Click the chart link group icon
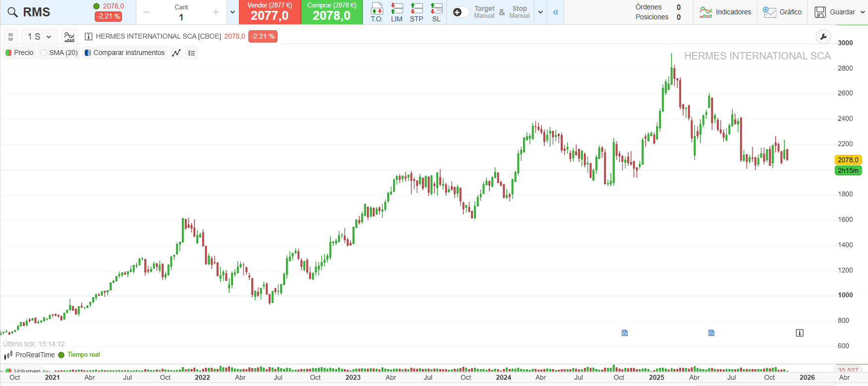Viewport: 868px width, 386px height. 10,37
